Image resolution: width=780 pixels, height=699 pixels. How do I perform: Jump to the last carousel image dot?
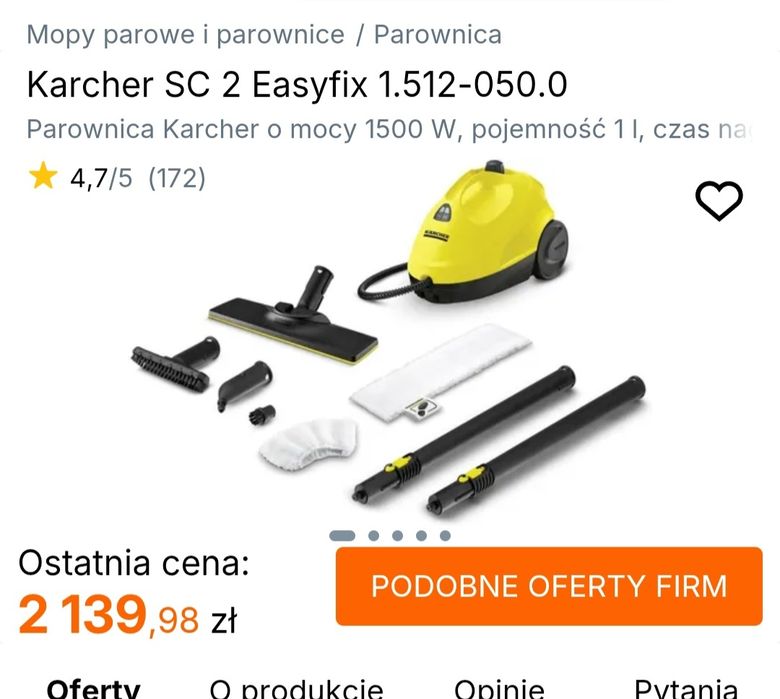click(x=445, y=535)
